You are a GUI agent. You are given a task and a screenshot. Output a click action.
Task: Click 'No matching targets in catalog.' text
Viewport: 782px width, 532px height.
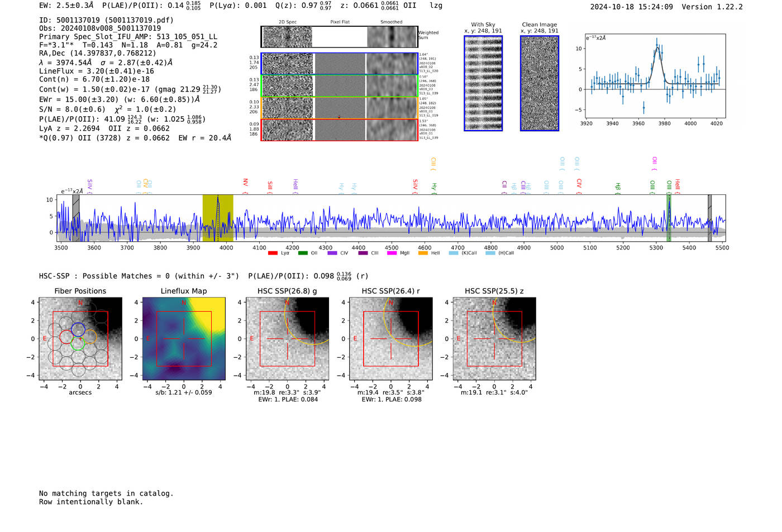point(106,493)
